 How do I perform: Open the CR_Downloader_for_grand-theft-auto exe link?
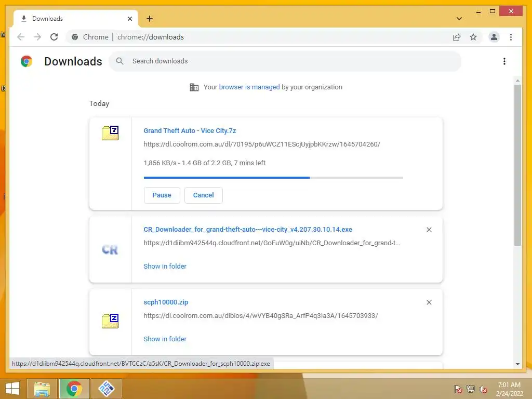click(x=248, y=229)
